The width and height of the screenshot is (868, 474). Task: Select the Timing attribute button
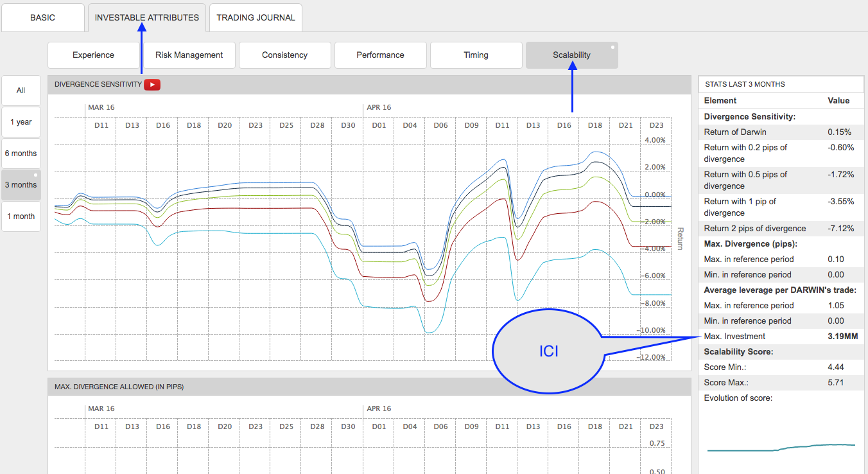476,55
